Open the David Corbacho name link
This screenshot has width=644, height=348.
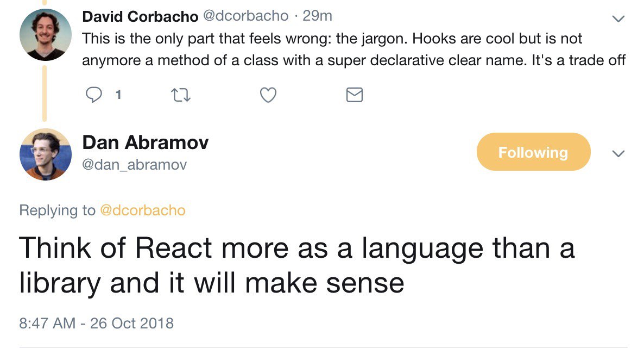tap(140, 16)
